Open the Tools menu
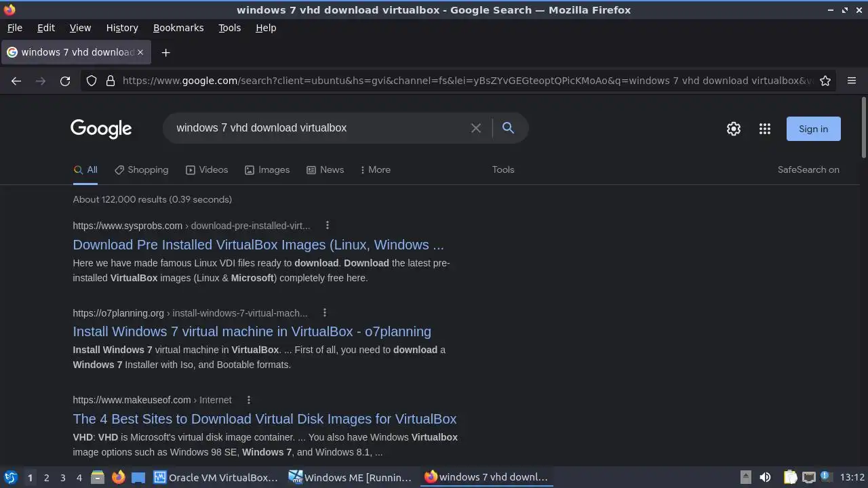Screen dimensions: 868x488 (229, 28)
